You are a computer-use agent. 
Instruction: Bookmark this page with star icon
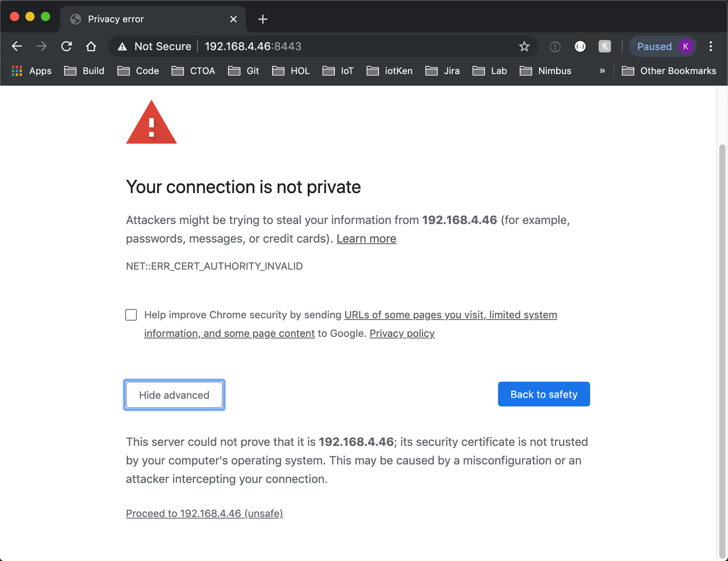[x=524, y=46]
